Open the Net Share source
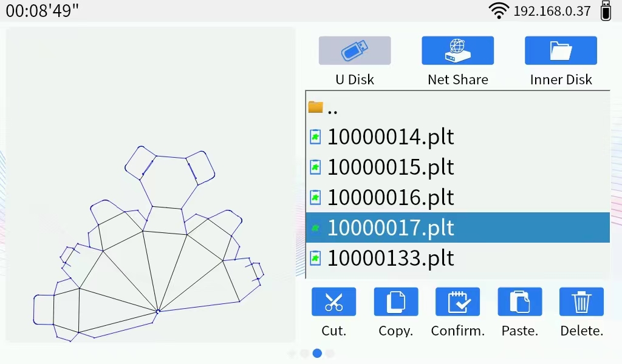Screen dimensions: 622x364 457,51
